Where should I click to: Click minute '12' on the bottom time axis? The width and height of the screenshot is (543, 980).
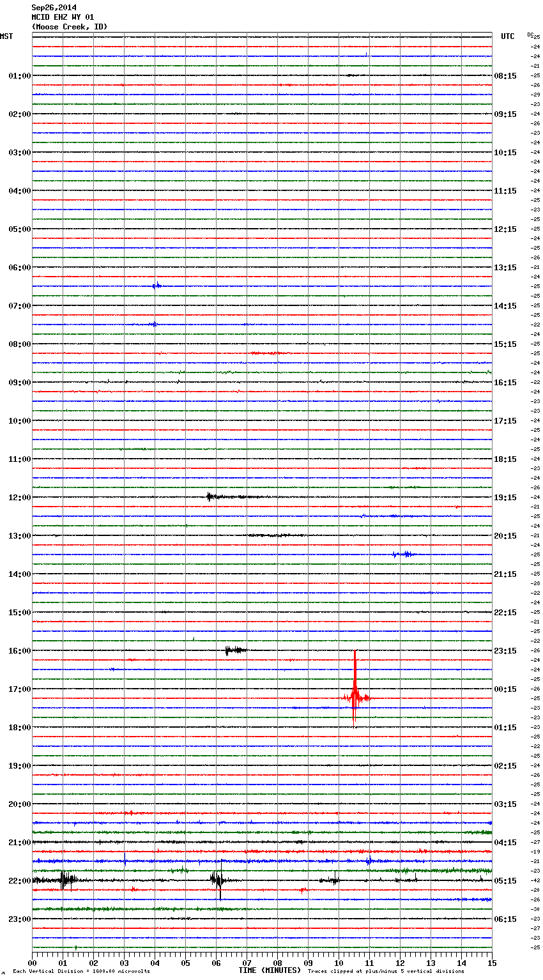click(401, 963)
